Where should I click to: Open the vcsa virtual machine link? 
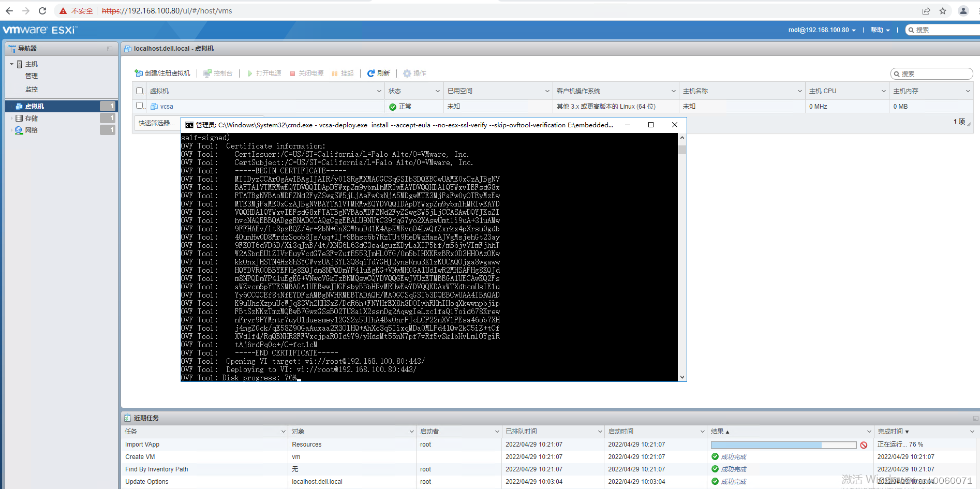(167, 106)
